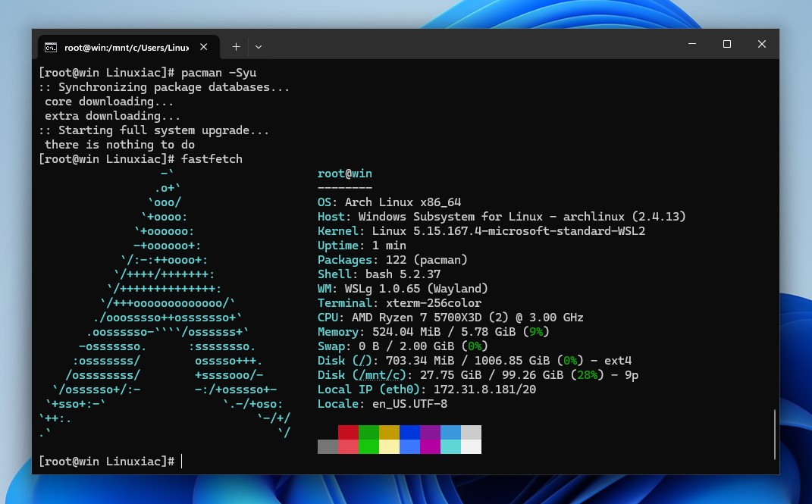Image resolution: width=812 pixels, height=504 pixels.
Task: Click the red color block, top row
Action: (348, 433)
